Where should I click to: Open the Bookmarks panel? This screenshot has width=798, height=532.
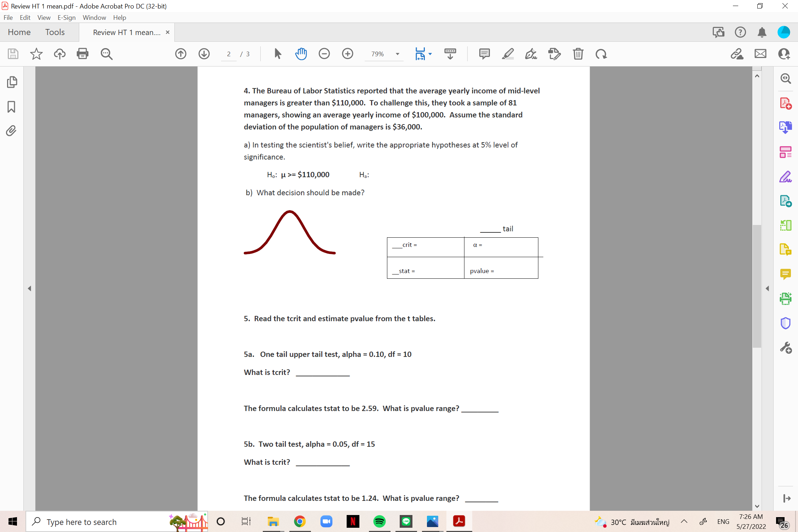[x=11, y=106]
